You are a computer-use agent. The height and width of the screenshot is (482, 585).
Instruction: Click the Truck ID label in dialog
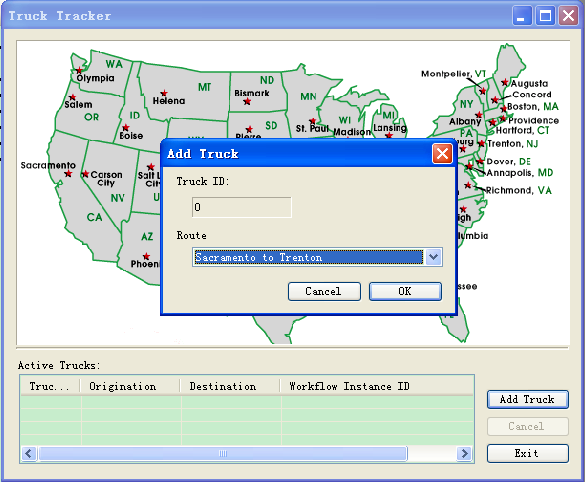tap(203, 182)
